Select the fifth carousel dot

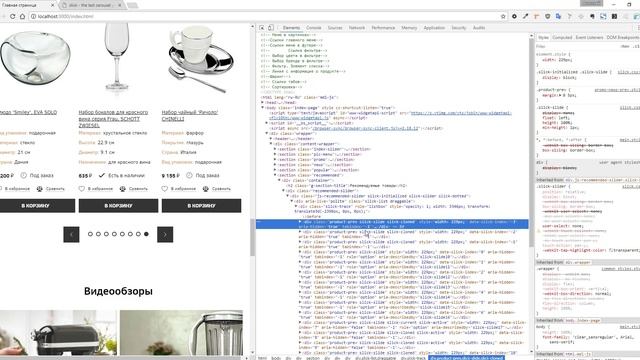pyautogui.click(x=122, y=234)
